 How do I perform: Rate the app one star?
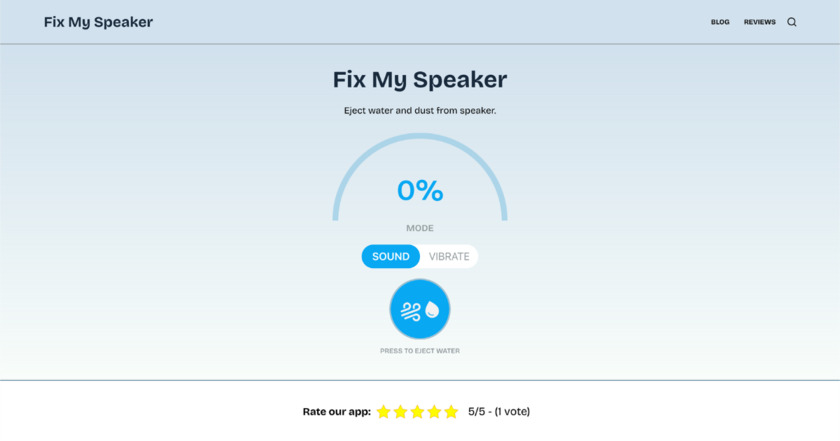pyautogui.click(x=383, y=412)
